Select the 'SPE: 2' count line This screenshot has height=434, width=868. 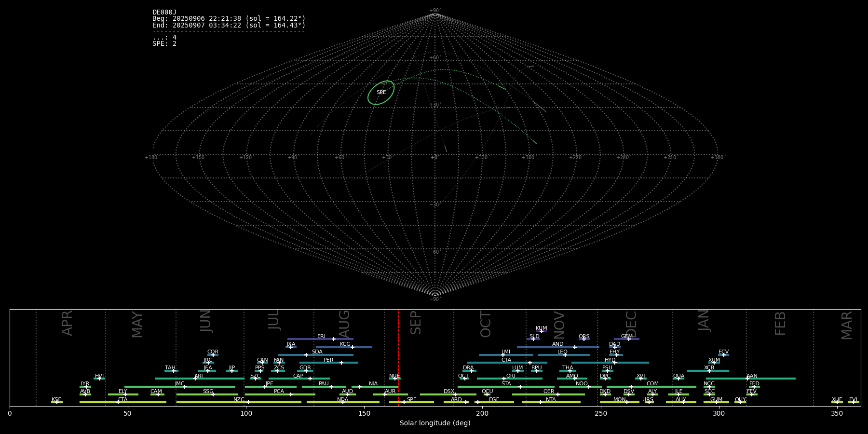pos(164,44)
